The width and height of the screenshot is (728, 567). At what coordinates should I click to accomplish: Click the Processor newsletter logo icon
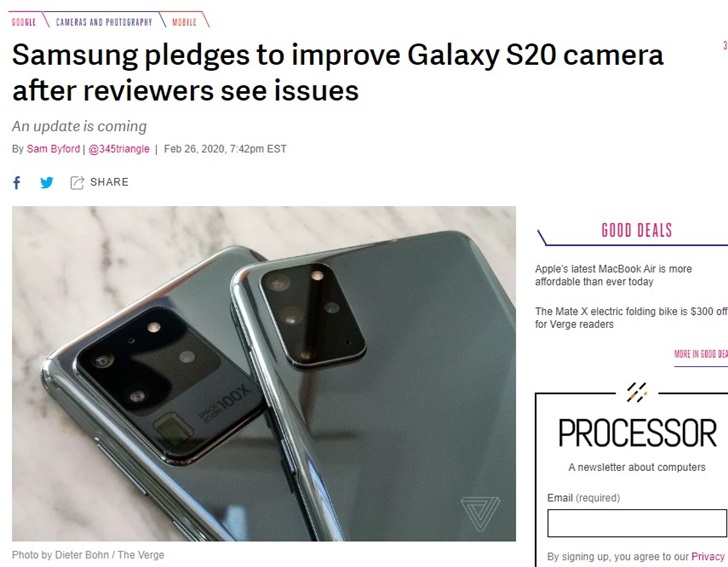[x=637, y=393]
